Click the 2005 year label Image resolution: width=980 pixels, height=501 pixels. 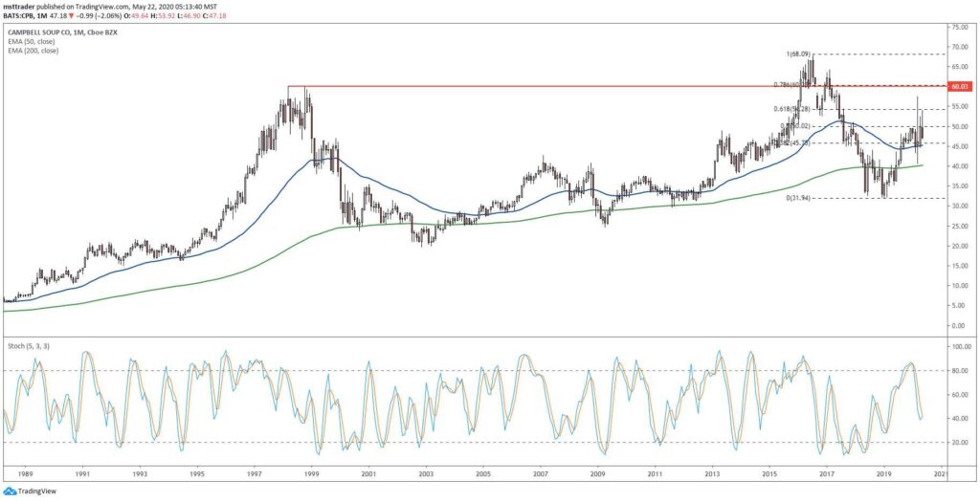(483, 475)
